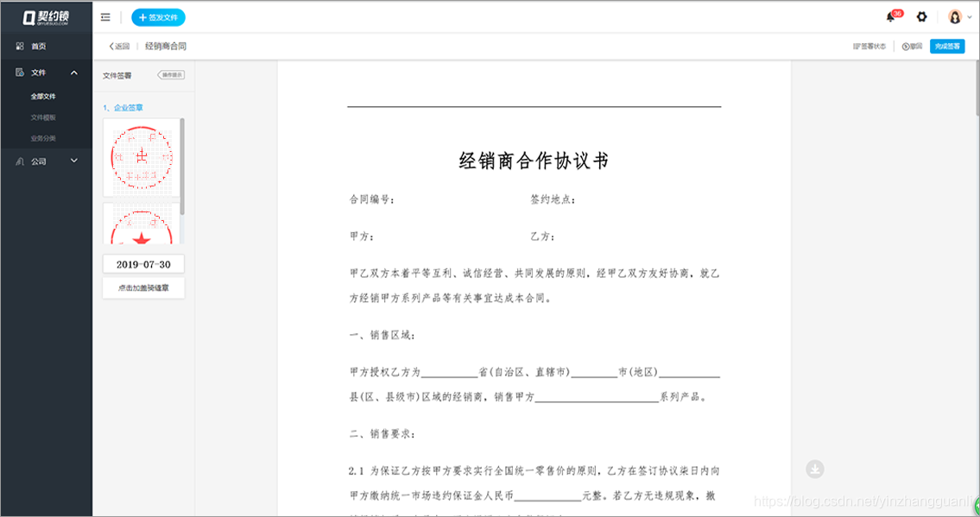Click the 文件签署 panel heading

pyautogui.click(x=117, y=76)
